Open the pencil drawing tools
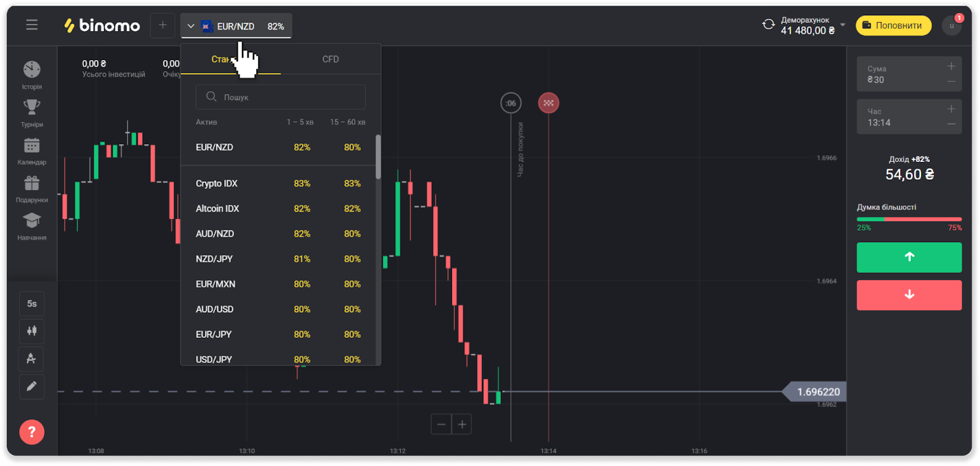Screen dimensions: 980x466 click(32, 386)
